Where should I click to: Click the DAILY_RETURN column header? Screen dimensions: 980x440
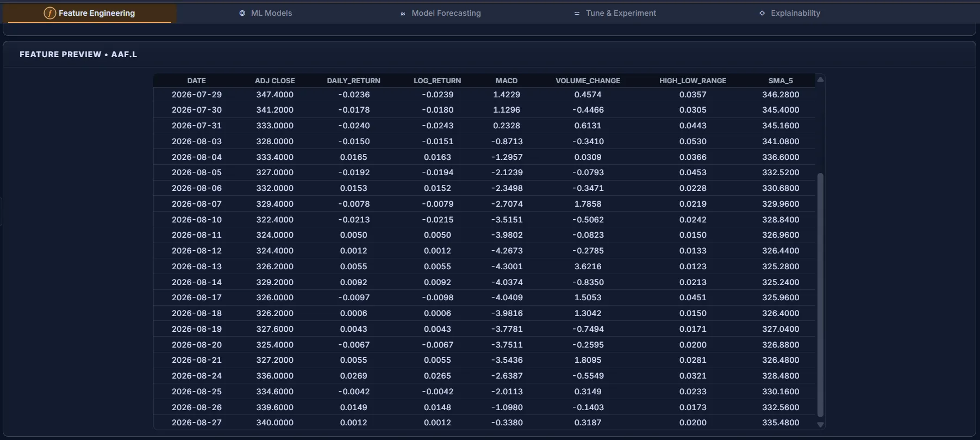[354, 80]
